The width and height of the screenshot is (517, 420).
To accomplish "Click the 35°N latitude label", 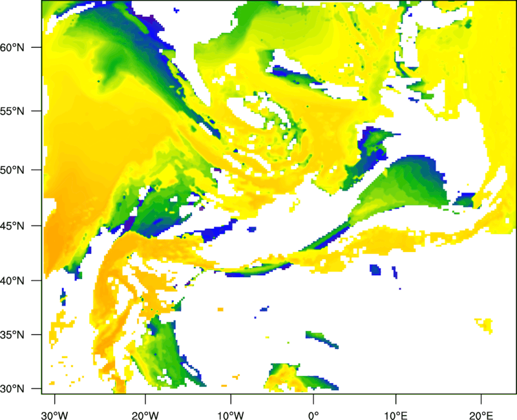I will [x=12, y=335].
